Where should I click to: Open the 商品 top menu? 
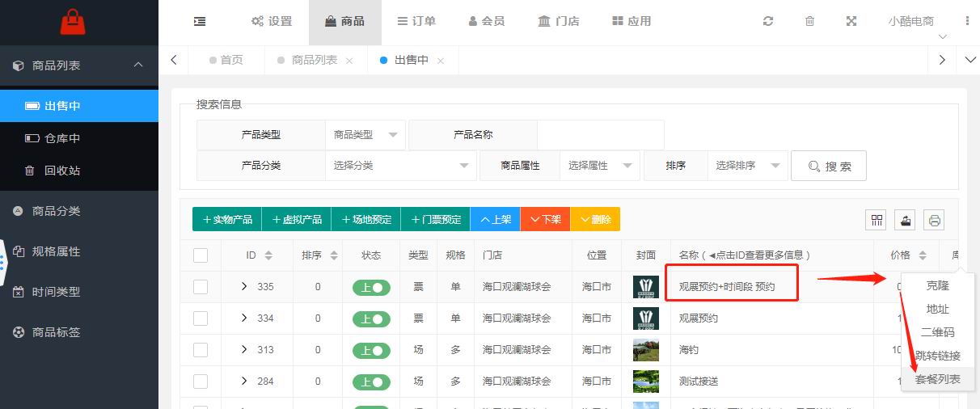(345, 22)
